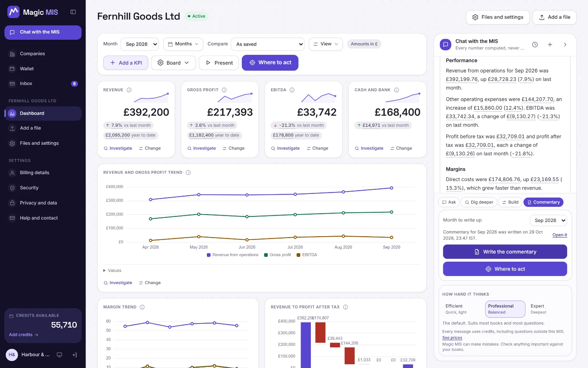This screenshot has height=368, width=588.
Task: Switch to the Ask tab
Action: 449,202
